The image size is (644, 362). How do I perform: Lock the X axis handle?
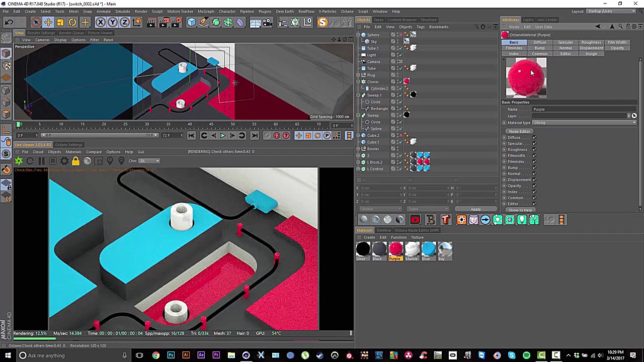(x=100, y=22)
